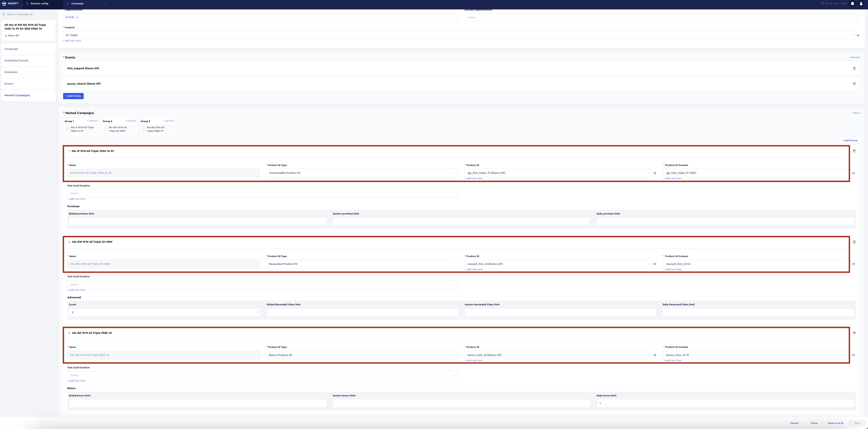
Task: Open reward_hint_id 5H context arrow link
Action: tap(853, 264)
